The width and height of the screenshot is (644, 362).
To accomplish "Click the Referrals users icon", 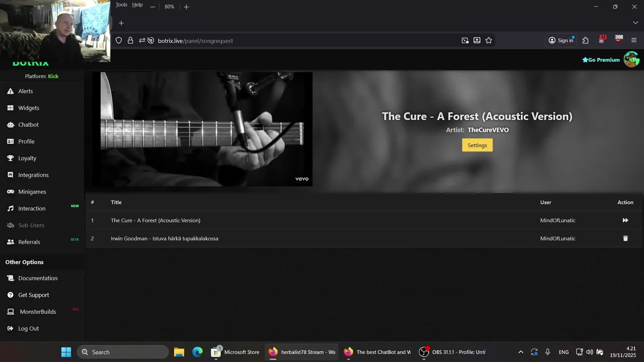I will [10, 242].
